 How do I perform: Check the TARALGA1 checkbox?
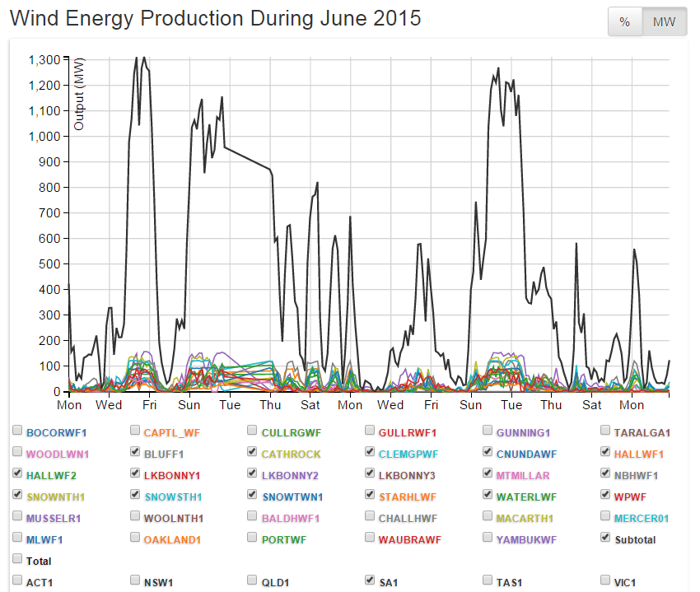pos(604,429)
